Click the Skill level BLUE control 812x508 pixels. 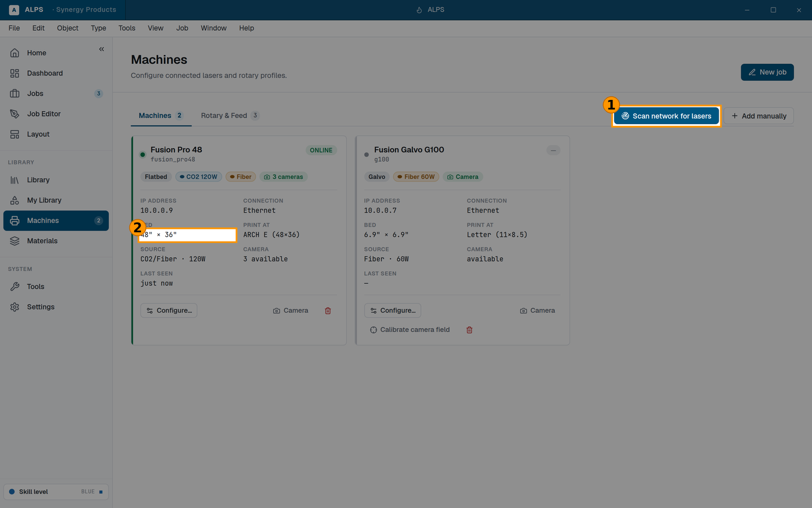(56, 492)
